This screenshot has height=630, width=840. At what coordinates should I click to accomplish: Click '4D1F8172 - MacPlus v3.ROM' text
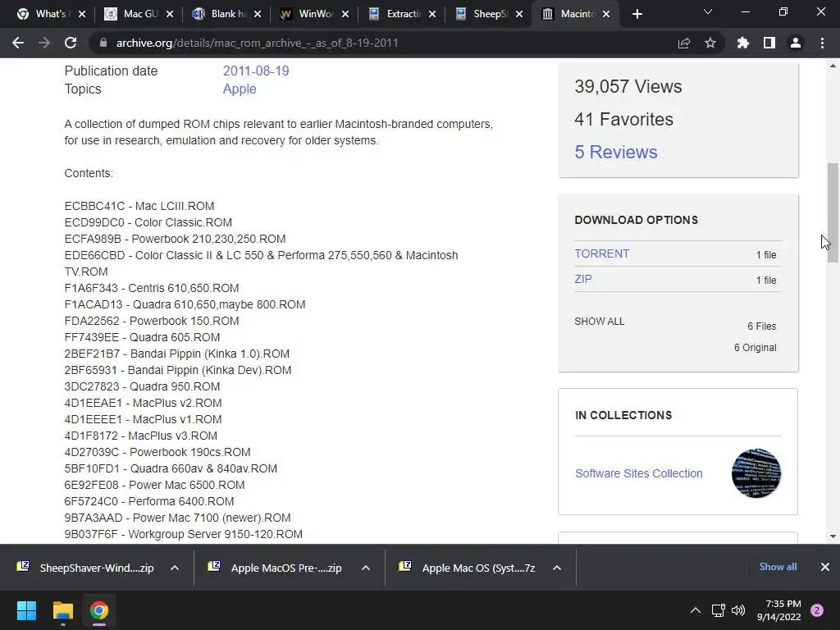(141, 436)
